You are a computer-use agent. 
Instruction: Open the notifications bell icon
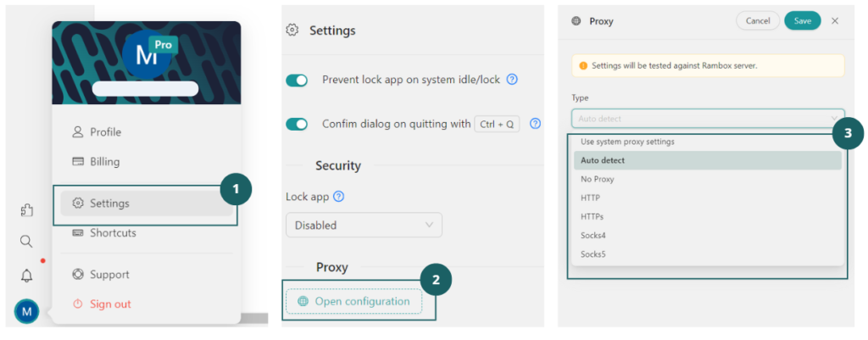(26, 274)
